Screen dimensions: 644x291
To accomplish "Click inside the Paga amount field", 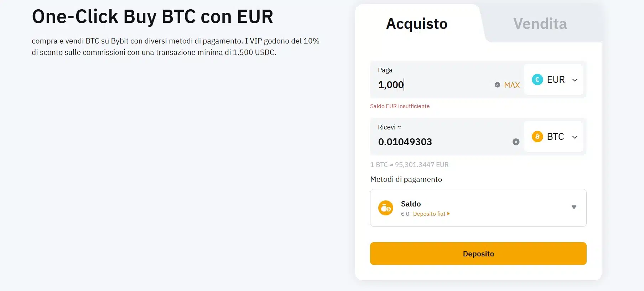I will pyautogui.click(x=427, y=85).
